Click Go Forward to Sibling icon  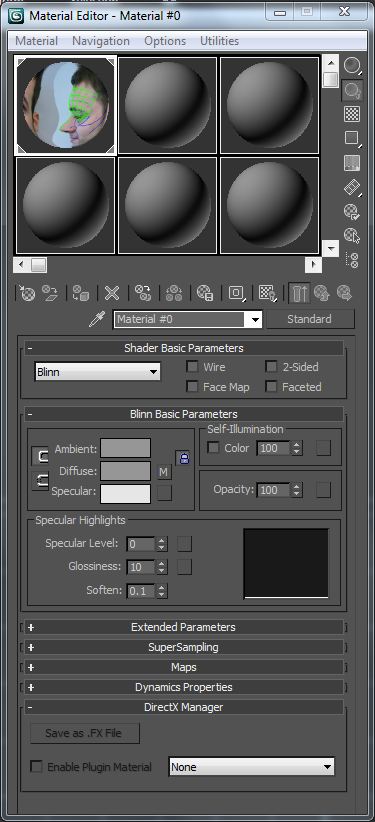point(345,293)
